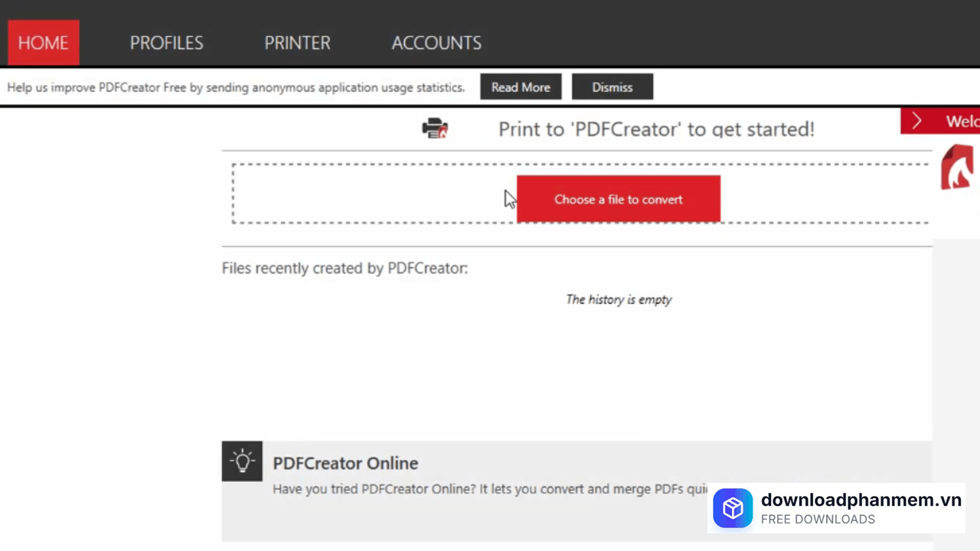Click the lightbulb tip icon
This screenshot has height=551, width=980.
[242, 461]
